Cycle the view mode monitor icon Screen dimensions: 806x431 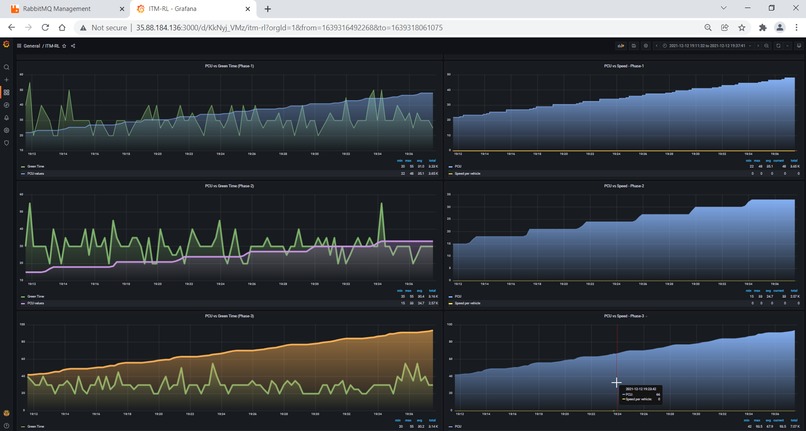tap(799, 46)
